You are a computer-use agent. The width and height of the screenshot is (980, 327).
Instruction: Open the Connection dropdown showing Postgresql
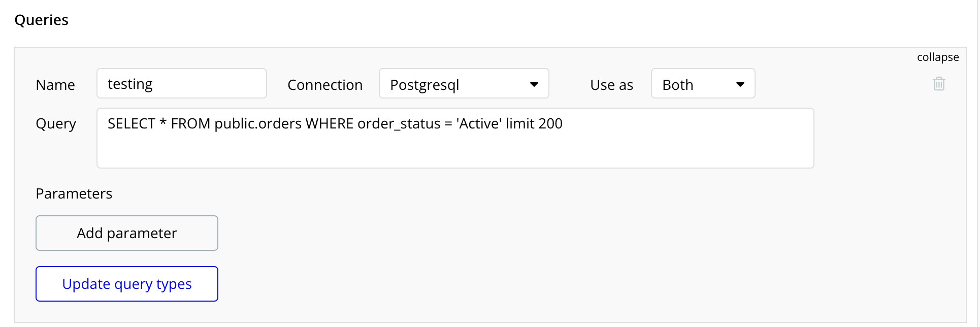463,84
